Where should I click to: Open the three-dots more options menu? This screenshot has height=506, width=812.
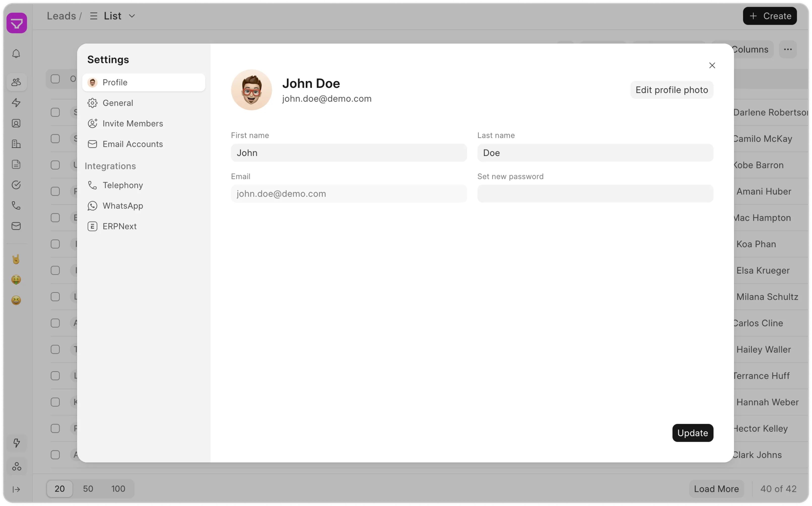(788, 50)
